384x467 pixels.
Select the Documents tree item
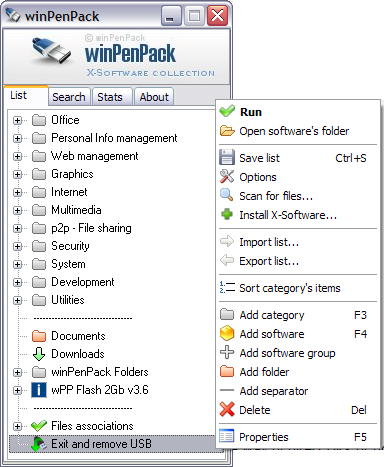[78, 336]
